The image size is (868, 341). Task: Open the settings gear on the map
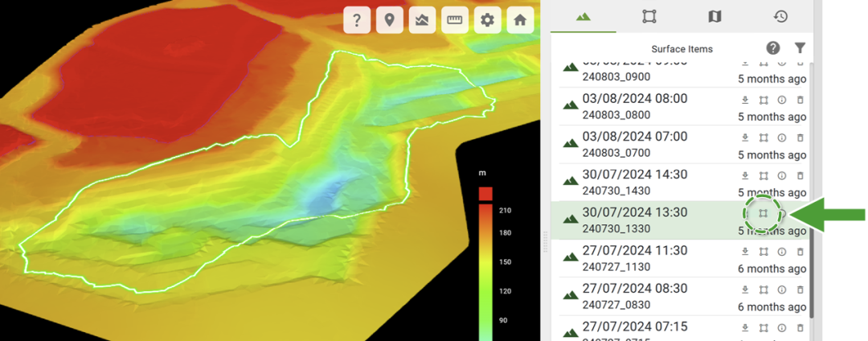pos(488,20)
